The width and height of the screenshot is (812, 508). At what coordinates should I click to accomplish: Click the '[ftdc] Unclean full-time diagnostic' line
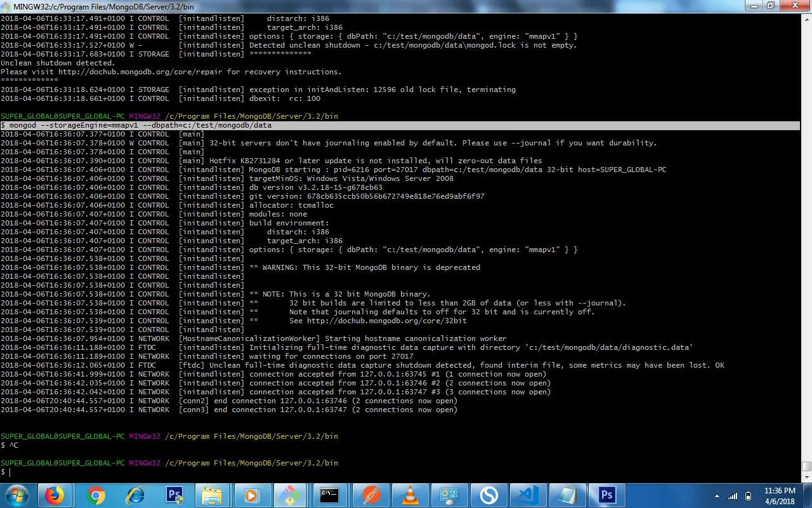click(362, 365)
